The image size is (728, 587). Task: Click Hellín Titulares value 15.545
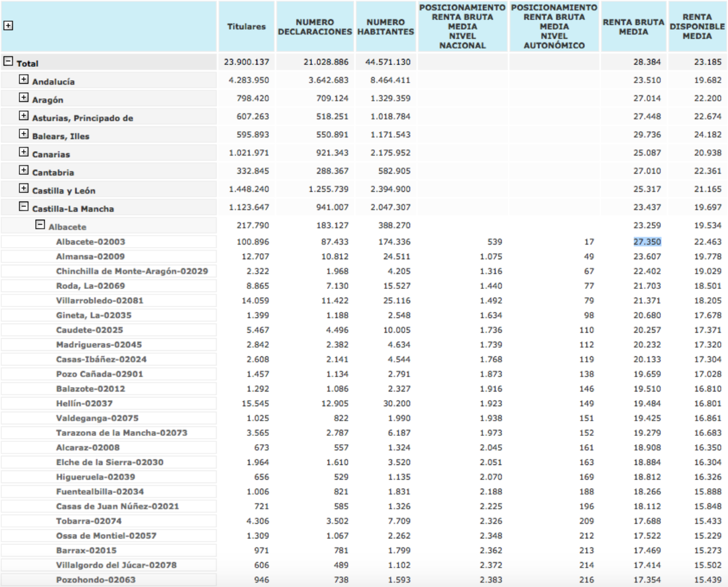(x=255, y=403)
